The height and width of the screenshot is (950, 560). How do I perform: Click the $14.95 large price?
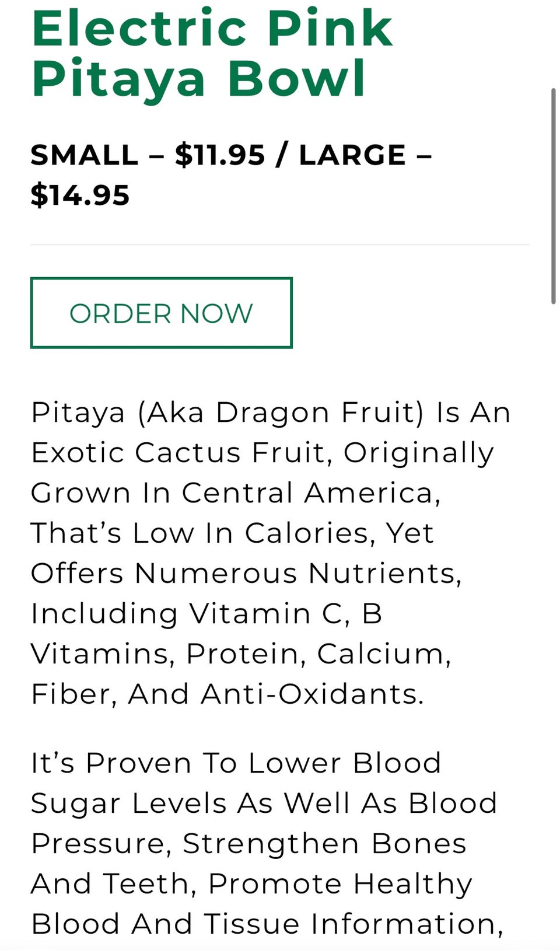tap(80, 195)
